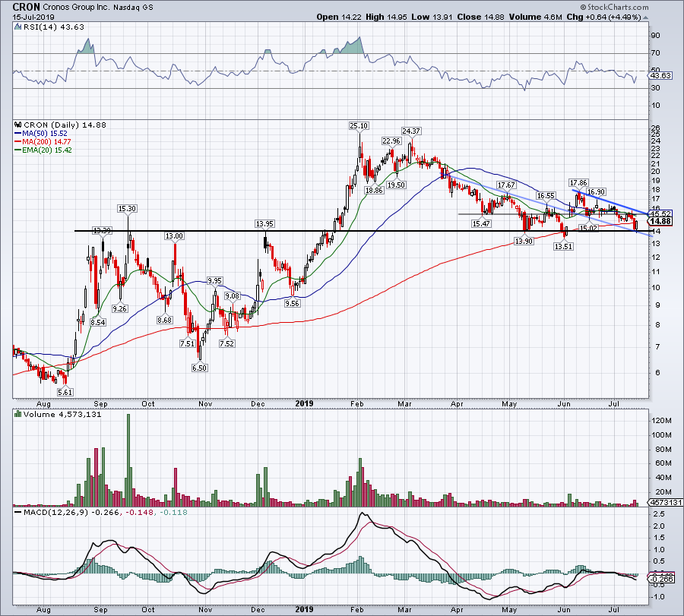Click the 22.96 price label
The width and height of the screenshot is (684, 616).
[x=391, y=141]
